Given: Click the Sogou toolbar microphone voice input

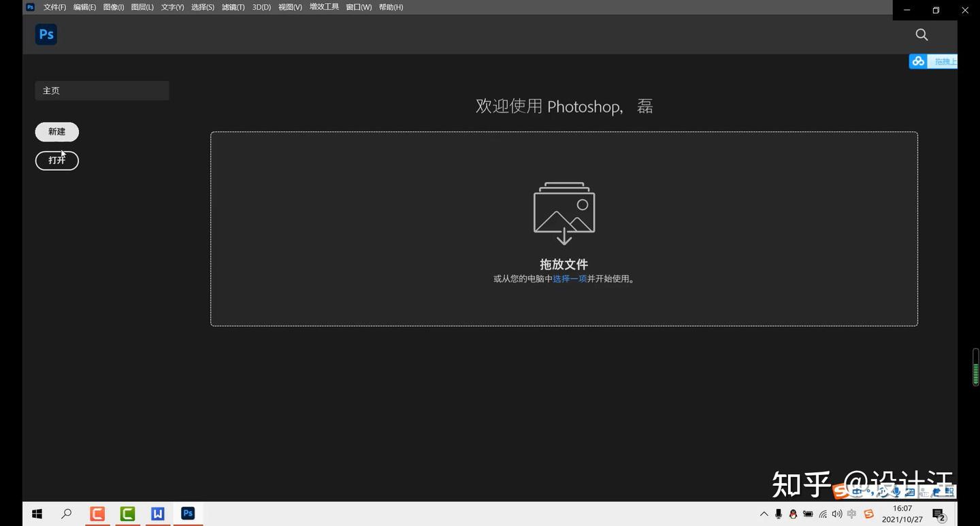Looking at the screenshot, I should click(897, 492).
